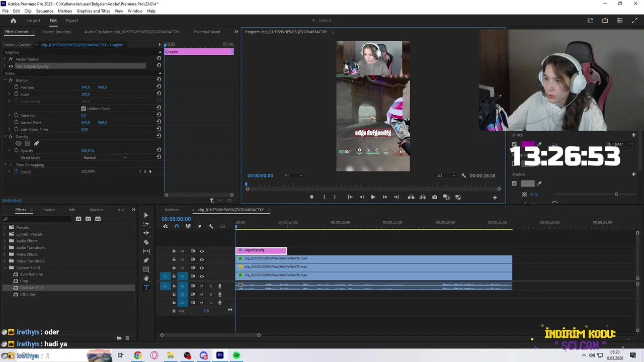The width and height of the screenshot is (644, 362).
Task: Toggle lock on track V3
Action: (x=174, y=259)
